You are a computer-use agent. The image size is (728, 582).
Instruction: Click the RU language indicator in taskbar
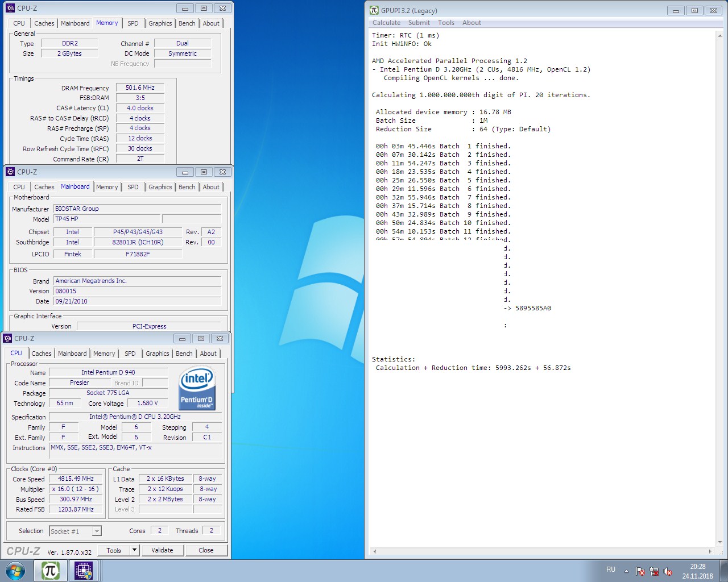coord(611,569)
